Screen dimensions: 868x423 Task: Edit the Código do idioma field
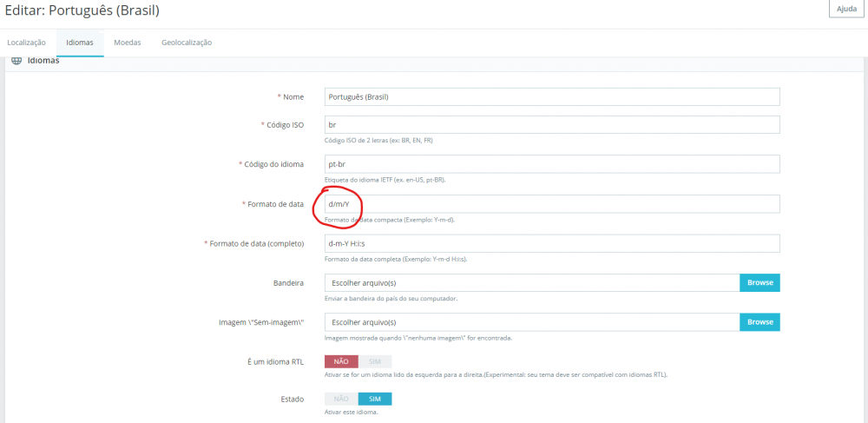pyautogui.click(x=552, y=164)
